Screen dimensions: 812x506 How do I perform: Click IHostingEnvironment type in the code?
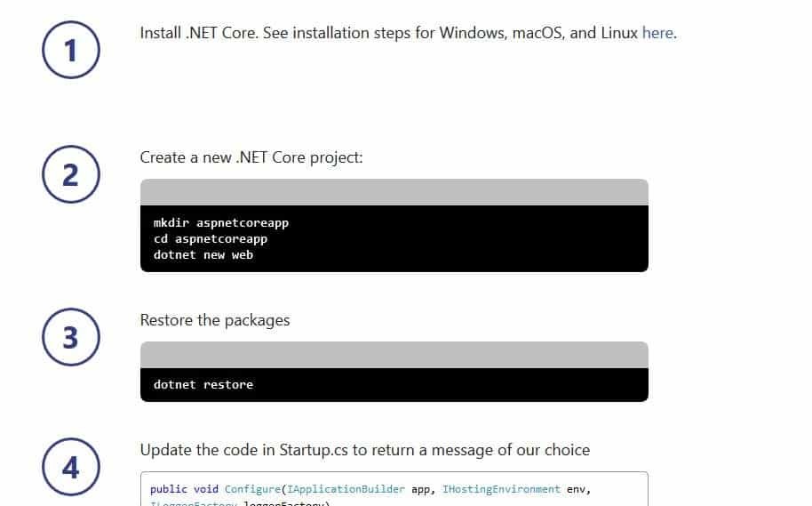pos(501,489)
